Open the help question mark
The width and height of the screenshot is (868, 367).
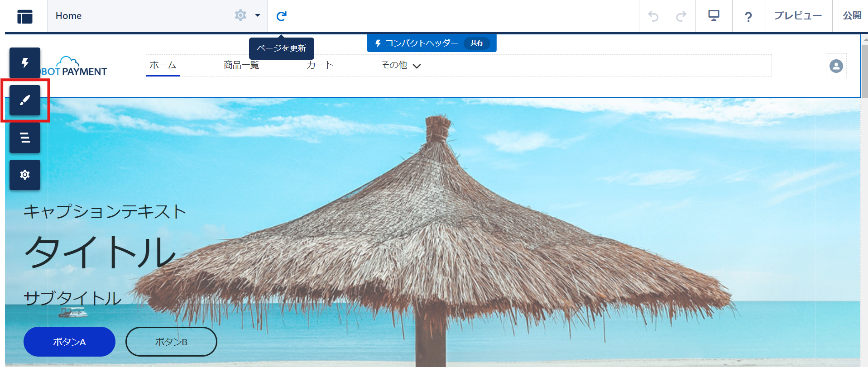pyautogui.click(x=748, y=17)
